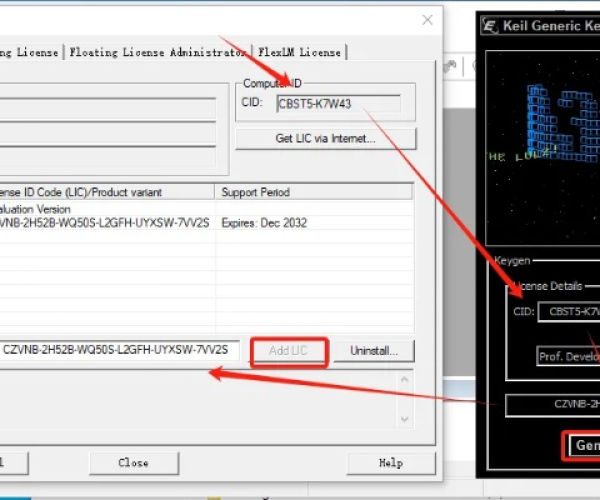This screenshot has height=500, width=600.
Task: Click the Get LIC via Internet button
Action: [x=325, y=138]
